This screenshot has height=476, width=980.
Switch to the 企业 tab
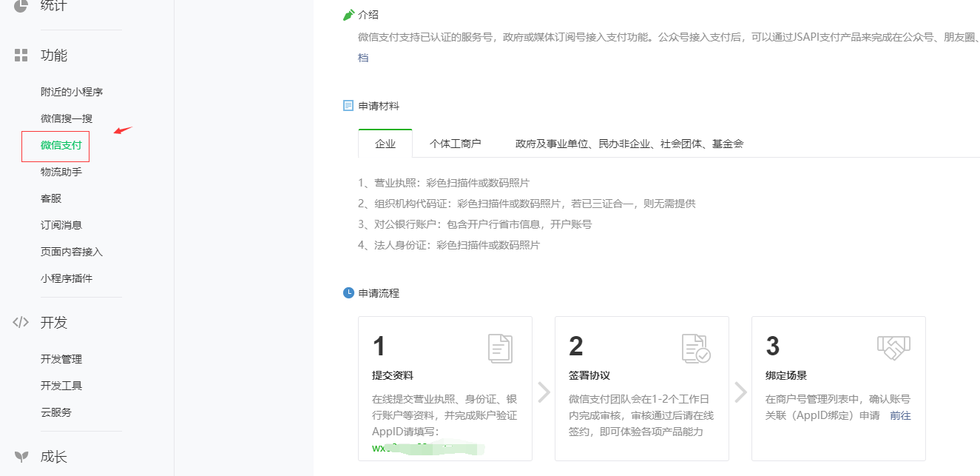point(385,144)
